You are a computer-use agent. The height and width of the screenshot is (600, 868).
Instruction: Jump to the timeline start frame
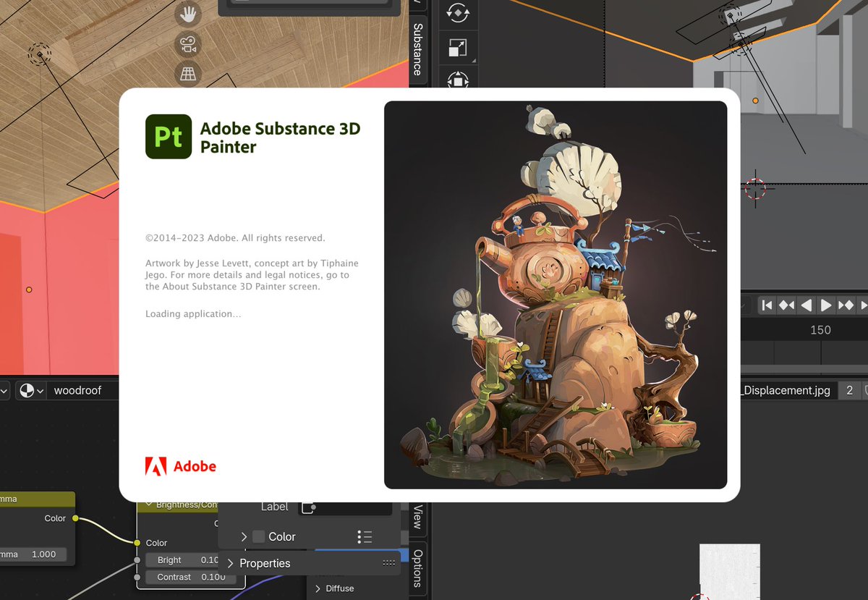point(767,305)
